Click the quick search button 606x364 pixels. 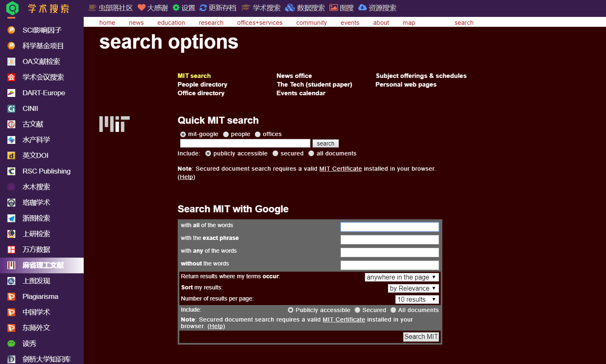click(x=326, y=143)
